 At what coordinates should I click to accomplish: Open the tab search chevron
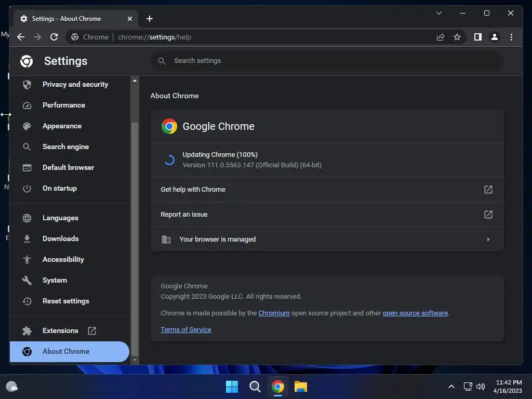pyautogui.click(x=438, y=13)
